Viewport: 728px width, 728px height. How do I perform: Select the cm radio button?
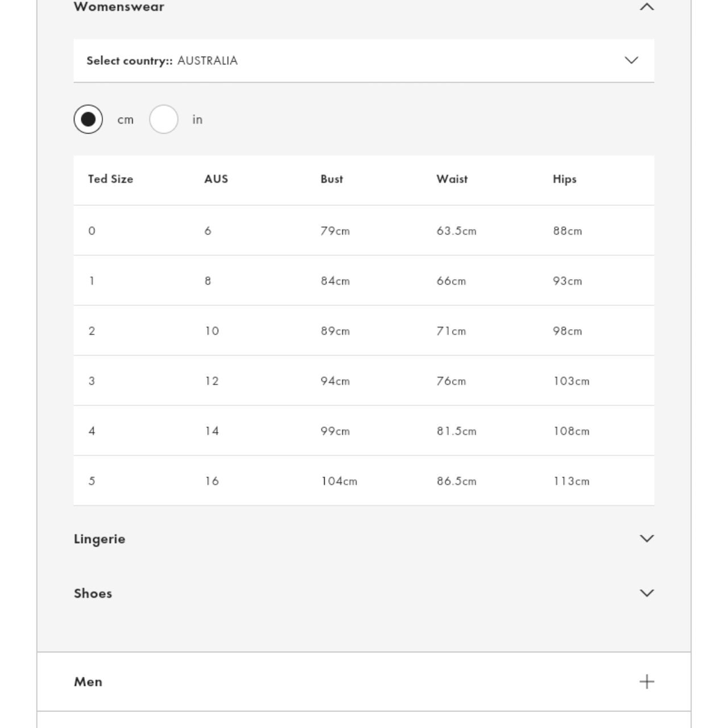[88, 119]
